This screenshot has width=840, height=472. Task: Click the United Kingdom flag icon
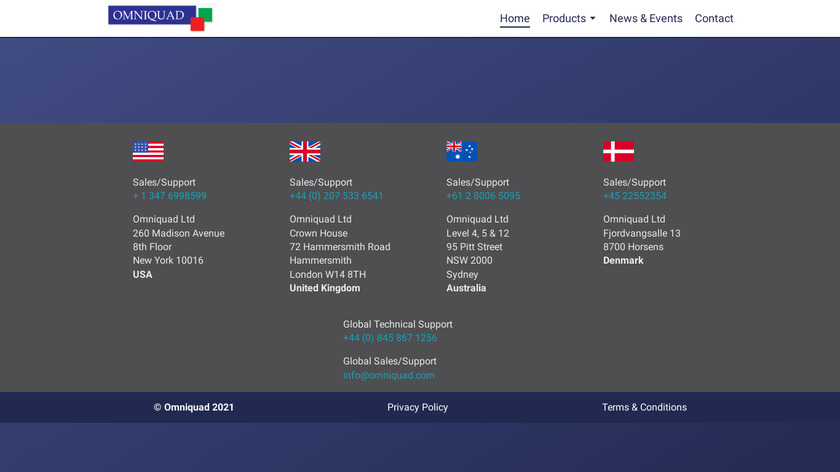pyautogui.click(x=305, y=151)
